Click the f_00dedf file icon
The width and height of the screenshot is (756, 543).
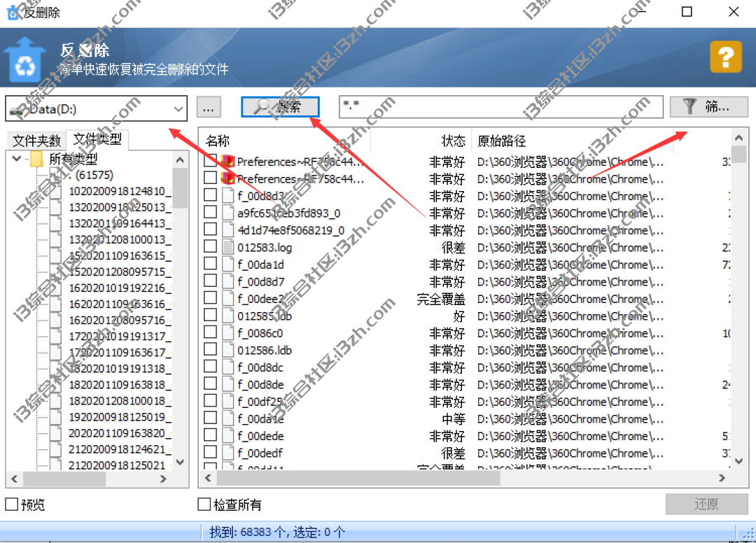pos(227,453)
